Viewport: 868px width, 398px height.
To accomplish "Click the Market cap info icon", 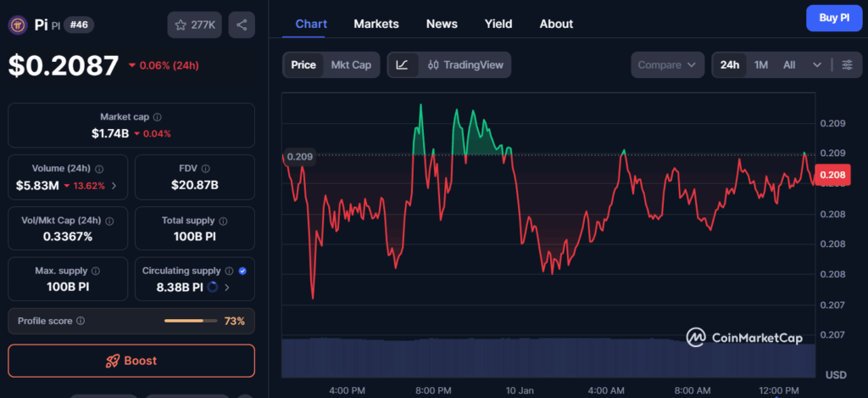I will point(158,117).
